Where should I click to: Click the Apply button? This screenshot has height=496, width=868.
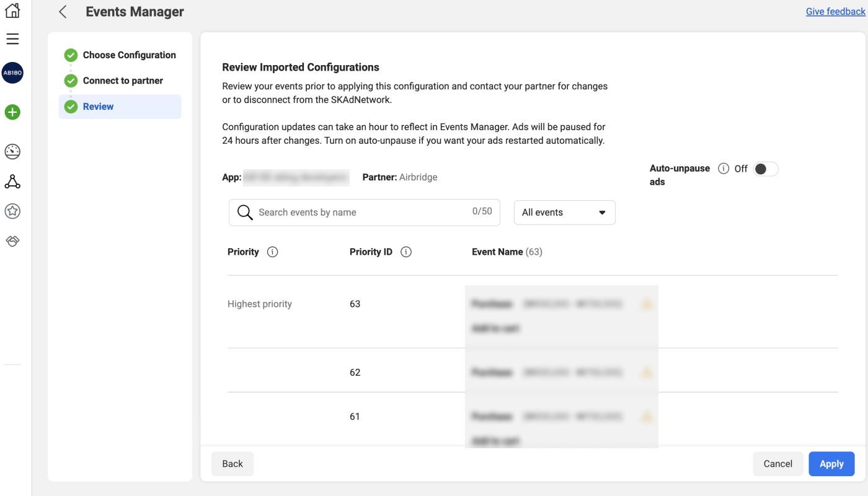tap(831, 464)
